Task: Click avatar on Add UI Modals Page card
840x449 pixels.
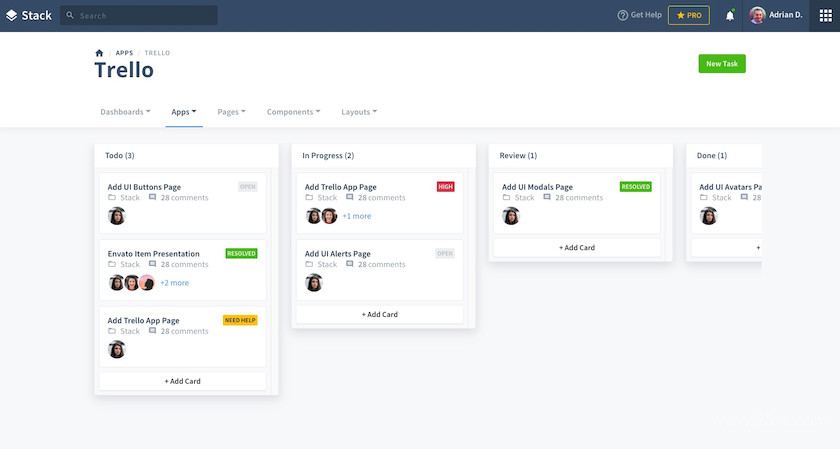Action: coord(511,216)
